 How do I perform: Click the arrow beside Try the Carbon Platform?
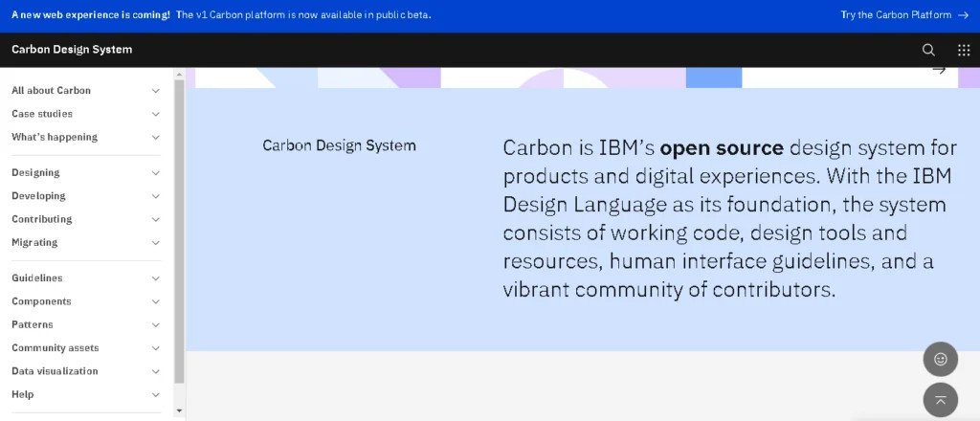(x=963, y=15)
